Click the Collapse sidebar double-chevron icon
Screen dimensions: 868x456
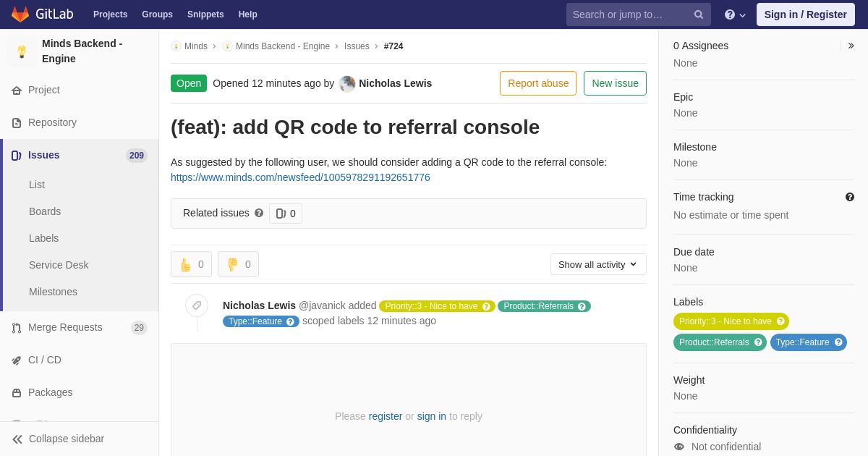(17, 439)
